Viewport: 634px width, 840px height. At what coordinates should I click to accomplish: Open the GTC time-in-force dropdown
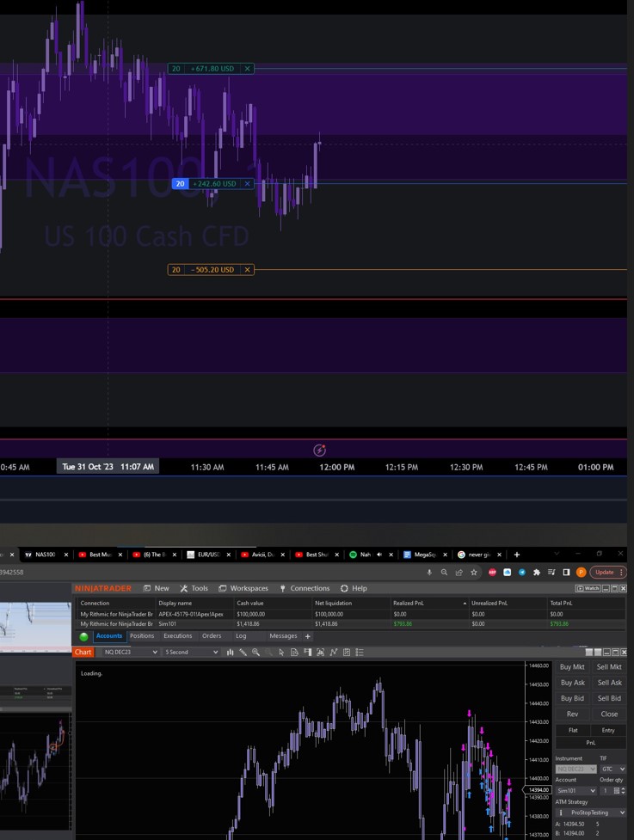(x=612, y=769)
